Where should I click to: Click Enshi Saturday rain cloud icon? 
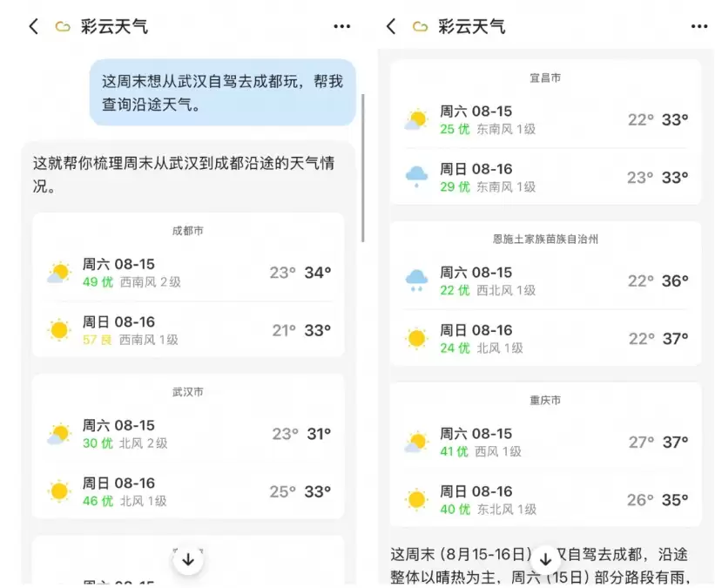pyautogui.click(x=416, y=280)
